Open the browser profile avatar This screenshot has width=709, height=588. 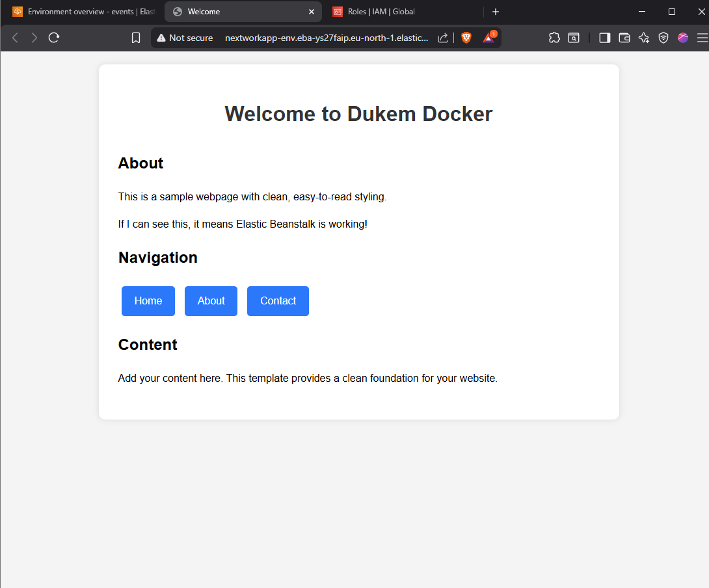[682, 38]
